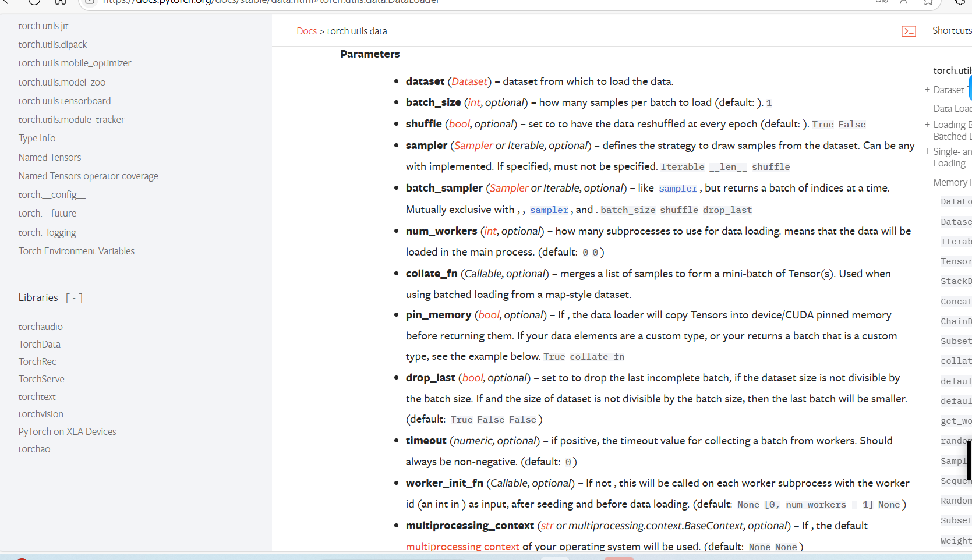The image size is (972, 560).
Task: Click the str type link in multiprocessing_context parameter
Action: [547, 526]
